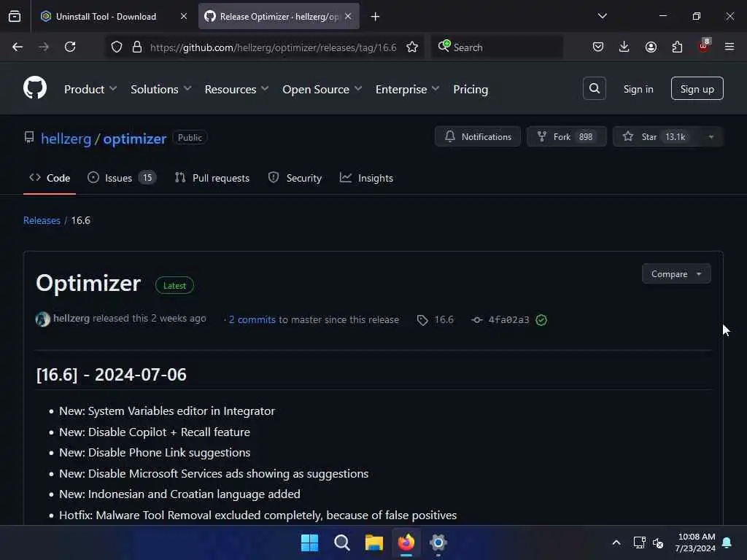Open Firefox downloads panel
Image resolution: width=747 pixels, height=560 pixels.
coord(624,47)
